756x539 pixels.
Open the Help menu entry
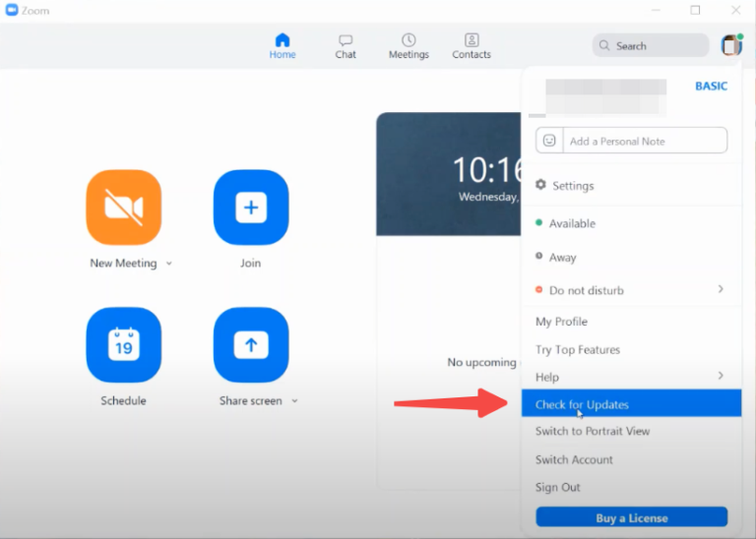click(x=632, y=377)
